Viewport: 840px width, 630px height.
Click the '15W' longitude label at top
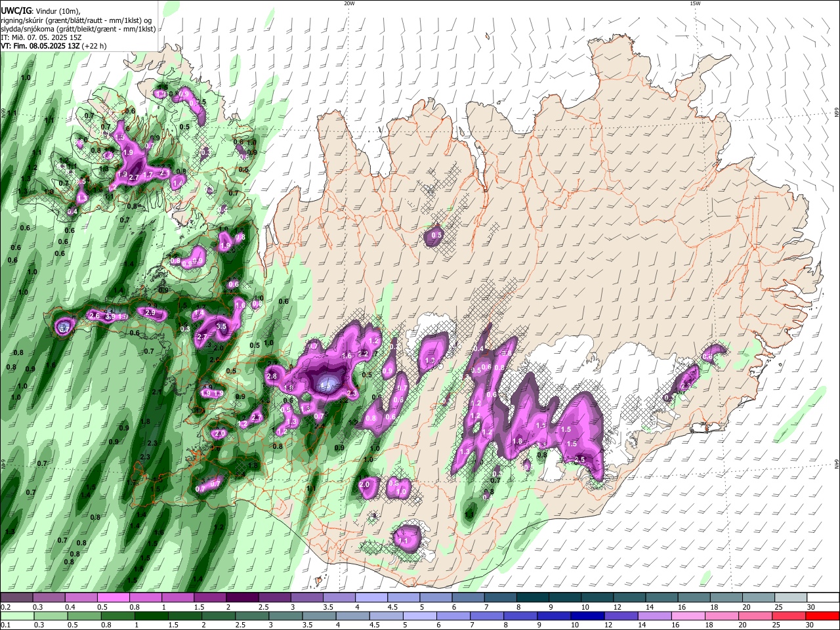(x=695, y=3)
